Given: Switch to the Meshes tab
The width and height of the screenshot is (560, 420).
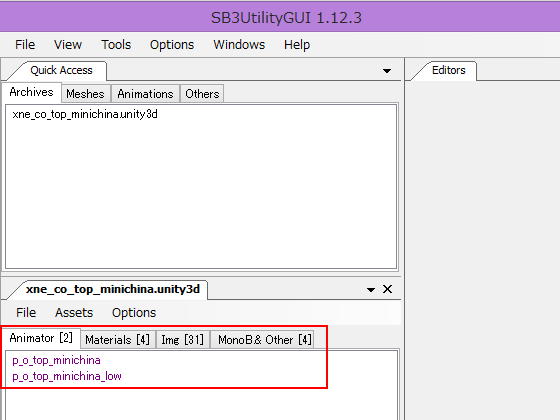Looking at the screenshot, I should (x=85, y=94).
